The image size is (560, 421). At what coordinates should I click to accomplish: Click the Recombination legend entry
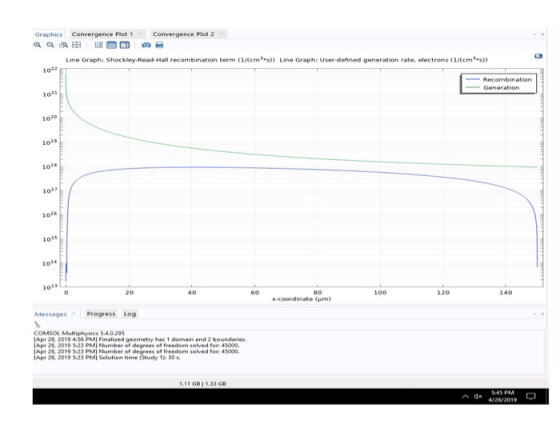pyautogui.click(x=499, y=80)
